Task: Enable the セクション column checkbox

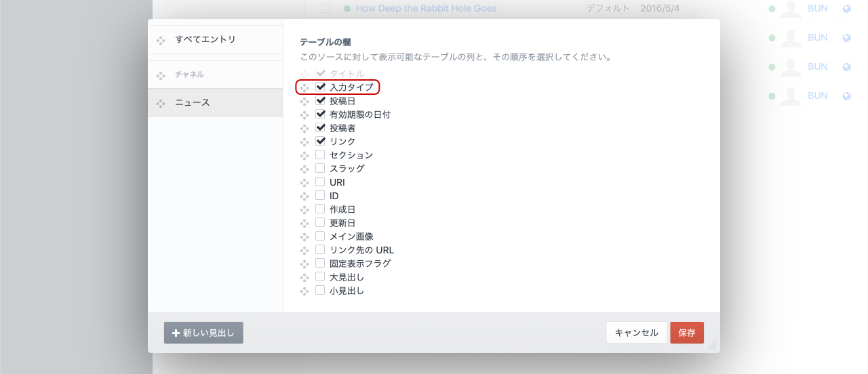Action: coord(320,154)
